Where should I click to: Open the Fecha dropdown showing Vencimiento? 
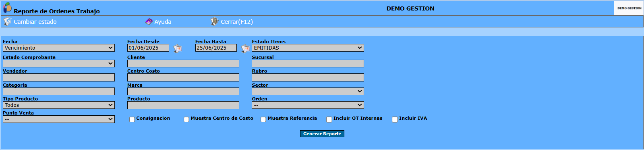point(59,48)
